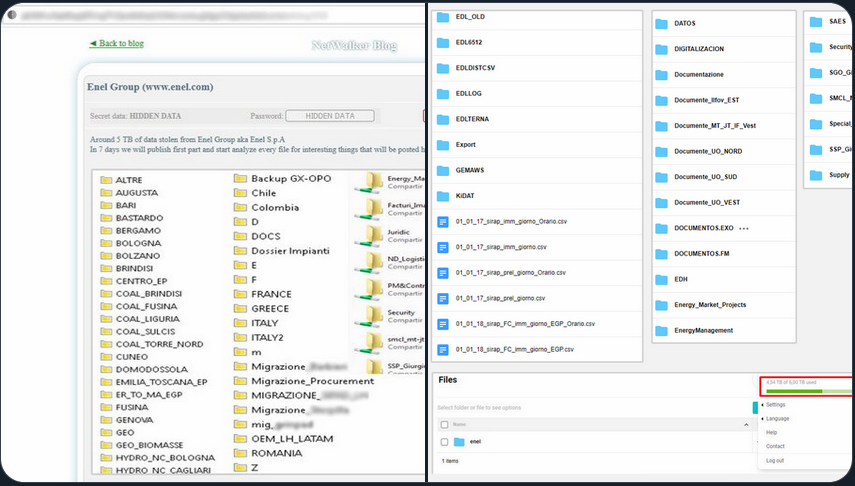Click the Name column sort arrow
855x486 pixels.
pyautogui.click(x=746, y=424)
